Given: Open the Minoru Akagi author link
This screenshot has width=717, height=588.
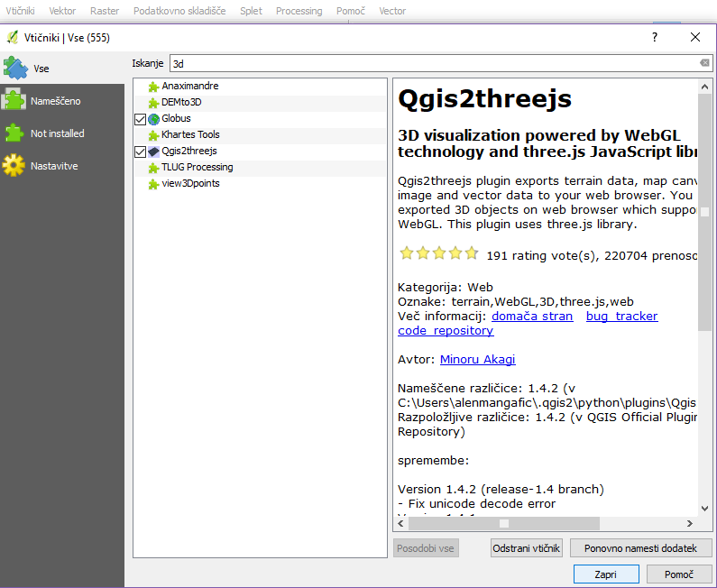Looking at the screenshot, I should (x=477, y=360).
